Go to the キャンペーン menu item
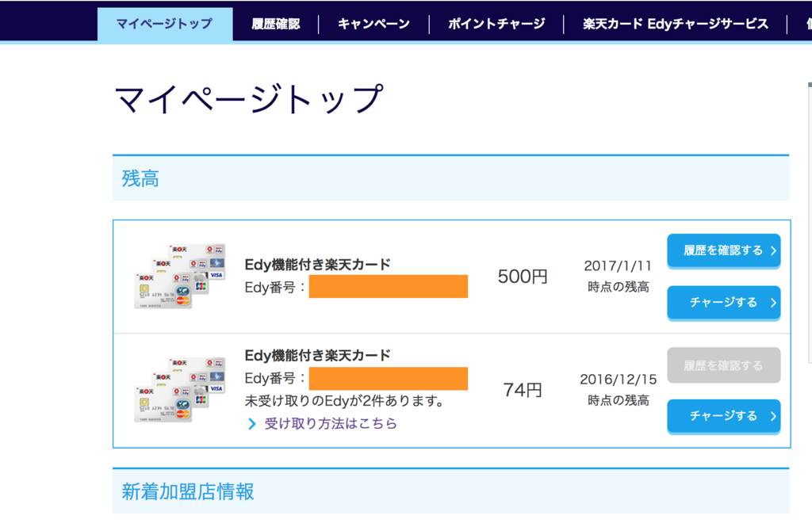 pos(374,24)
